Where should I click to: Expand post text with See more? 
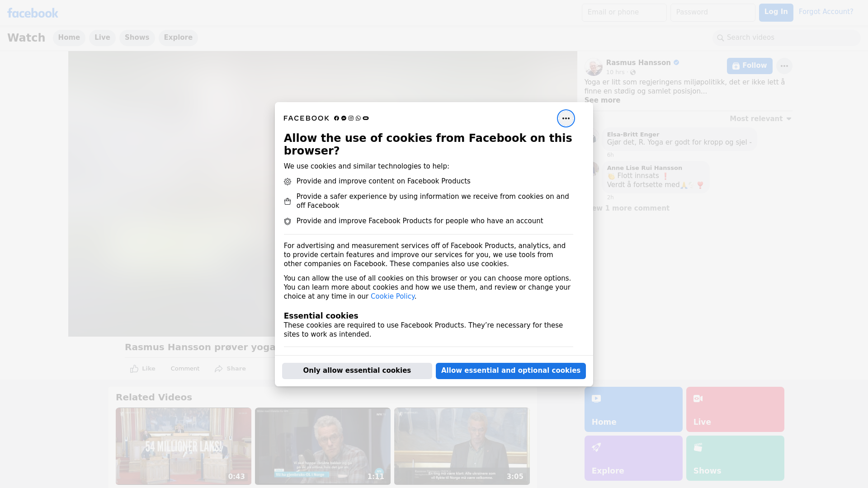pos(602,100)
